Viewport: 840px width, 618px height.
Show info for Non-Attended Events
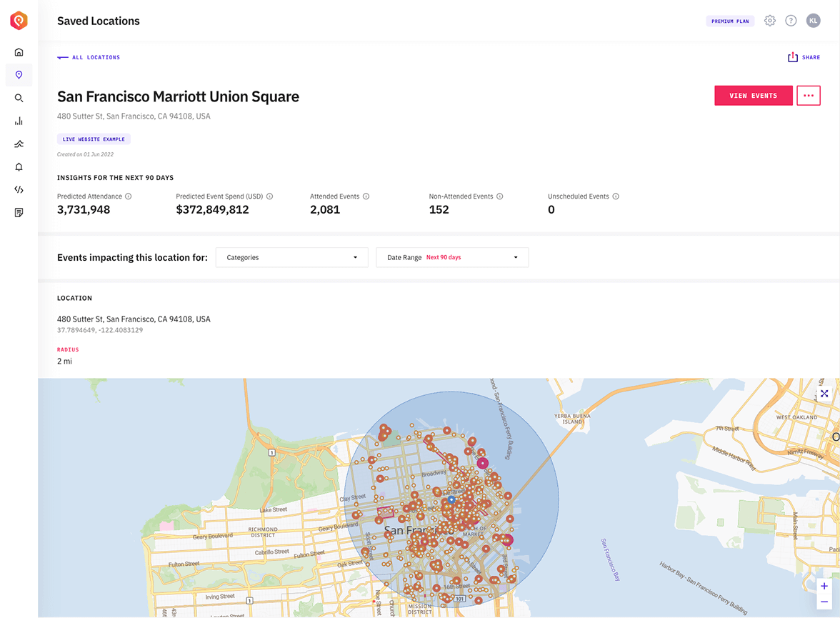pos(499,196)
